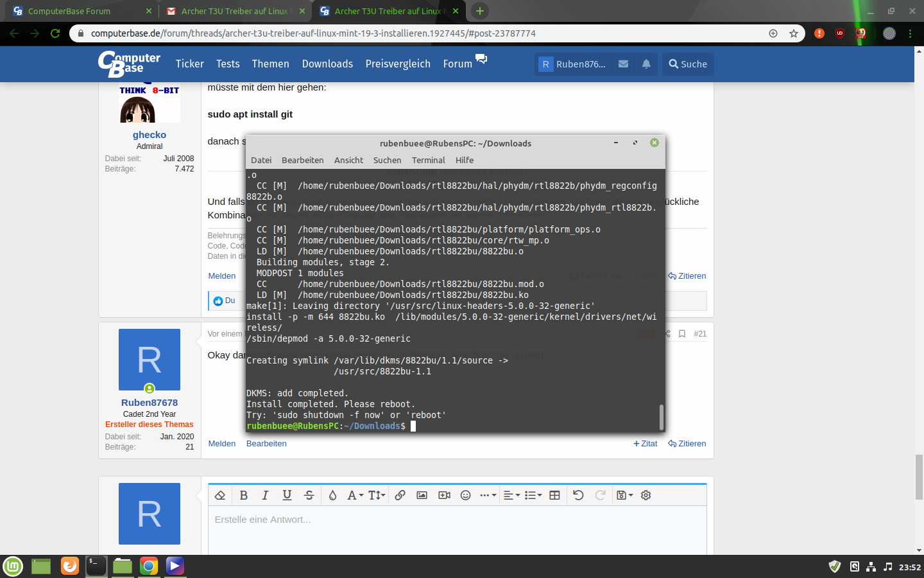The width and height of the screenshot is (924, 578).
Task: Open the Ticker navigation link
Action: [x=189, y=64]
